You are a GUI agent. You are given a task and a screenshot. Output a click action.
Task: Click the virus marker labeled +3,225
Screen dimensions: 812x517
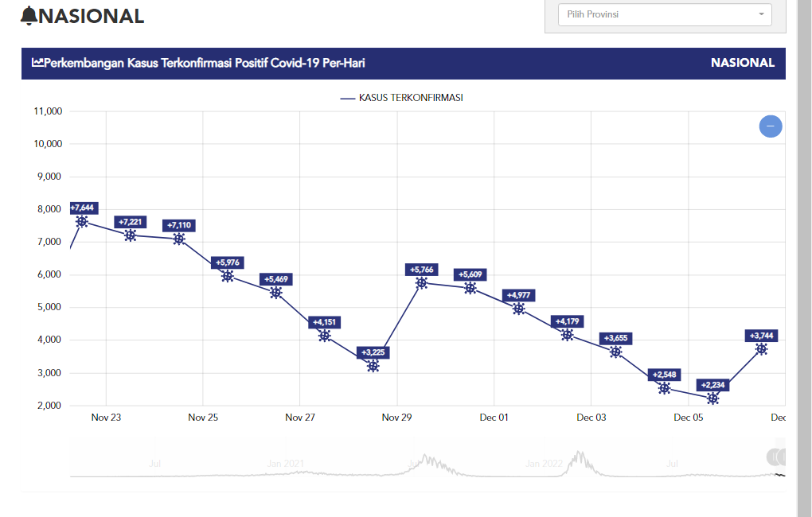[373, 366]
